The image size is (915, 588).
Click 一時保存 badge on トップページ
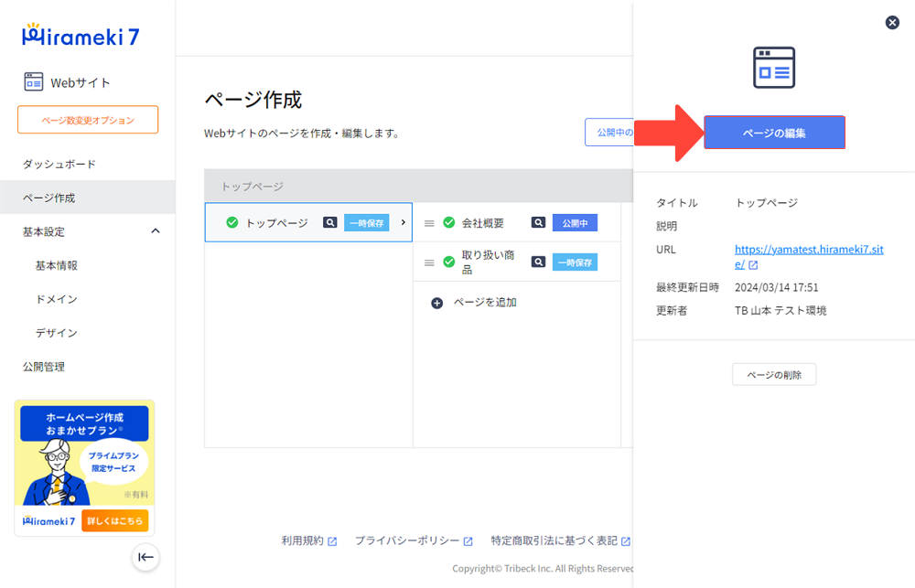pos(367,223)
